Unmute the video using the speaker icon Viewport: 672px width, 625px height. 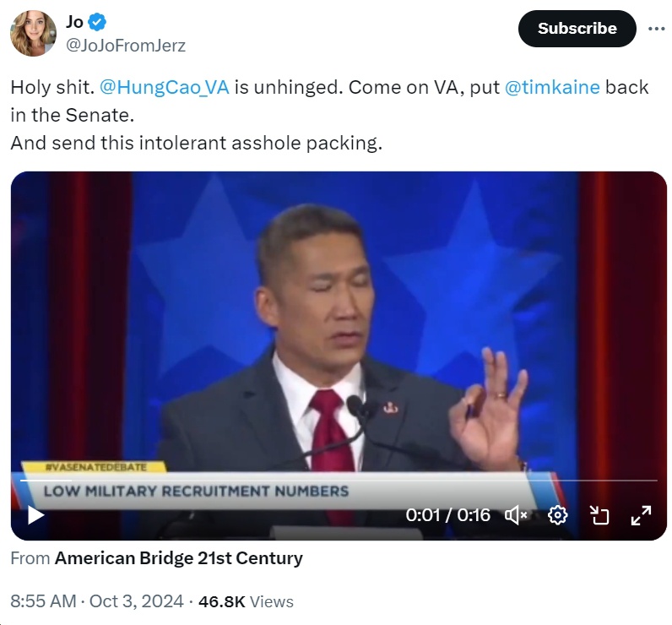[516, 514]
